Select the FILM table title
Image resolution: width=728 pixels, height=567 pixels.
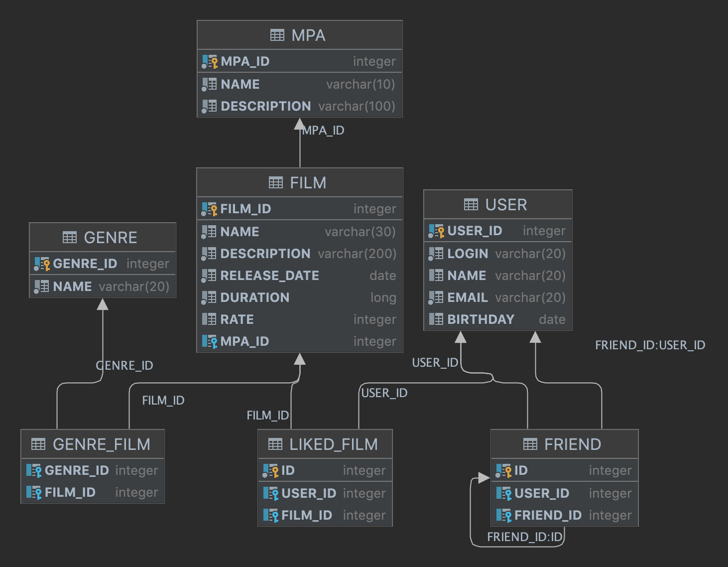tap(308, 183)
